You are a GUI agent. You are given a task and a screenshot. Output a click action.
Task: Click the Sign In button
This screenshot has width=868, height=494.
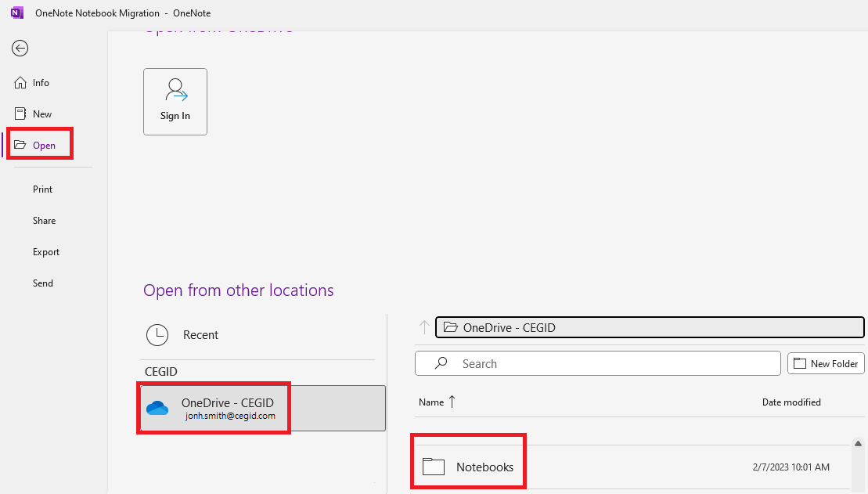point(175,102)
